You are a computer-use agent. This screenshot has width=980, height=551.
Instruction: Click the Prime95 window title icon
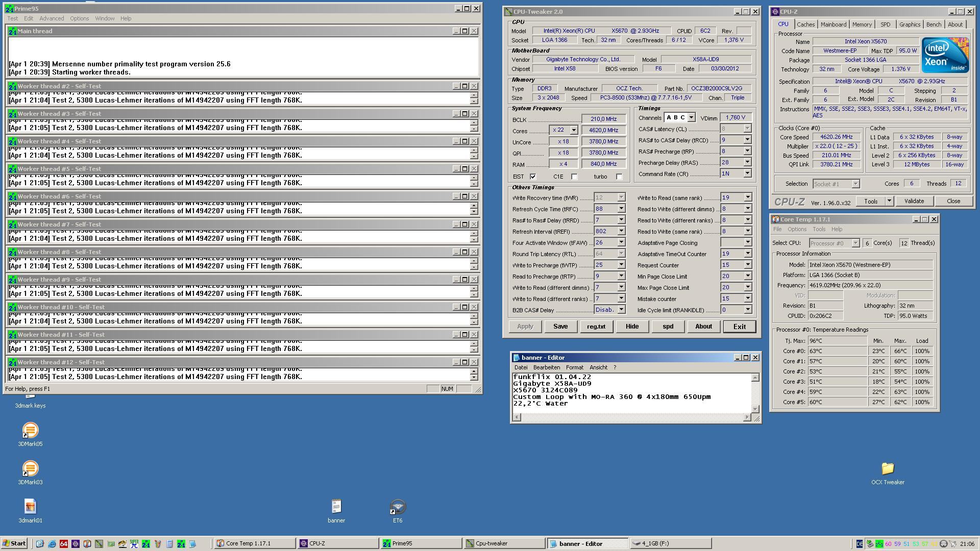pos(9,9)
